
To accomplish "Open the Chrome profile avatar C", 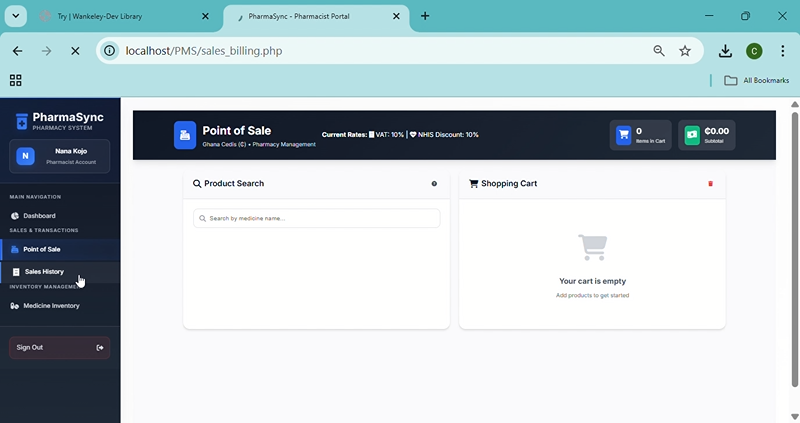I will click(754, 51).
